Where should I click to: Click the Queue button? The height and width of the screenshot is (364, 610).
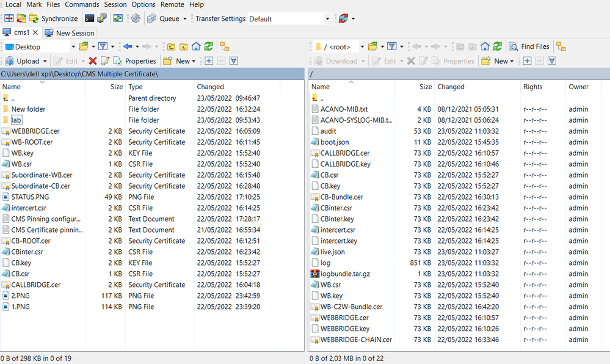click(164, 18)
